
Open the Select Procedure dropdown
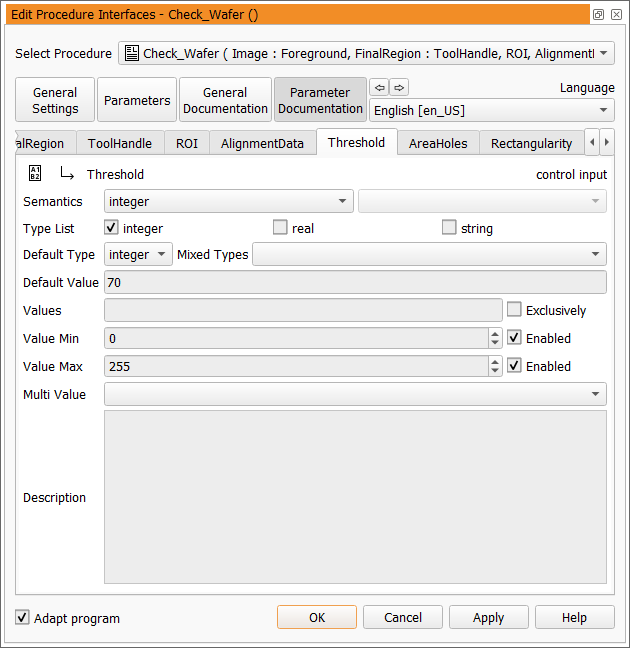[366, 53]
